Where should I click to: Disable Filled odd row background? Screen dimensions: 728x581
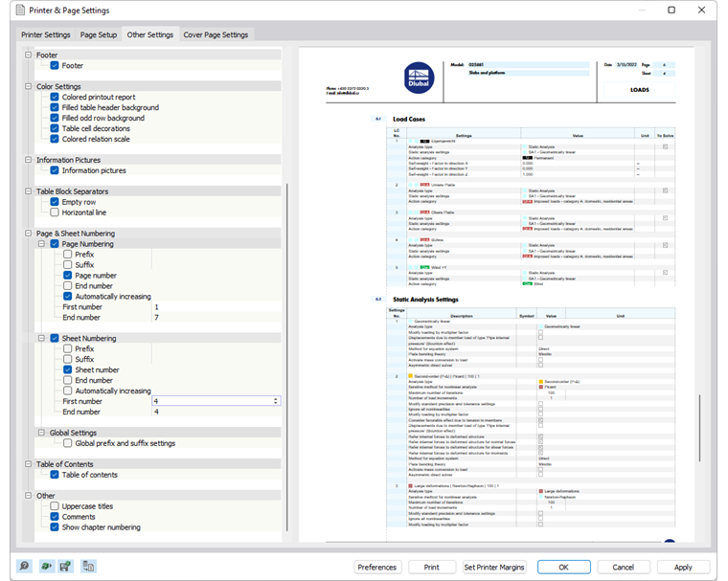pyautogui.click(x=55, y=118)
